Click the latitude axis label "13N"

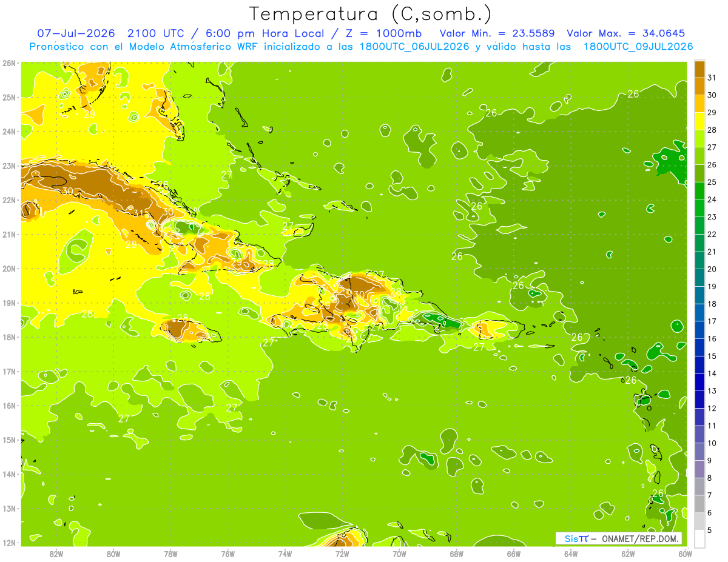pos(8,508)
